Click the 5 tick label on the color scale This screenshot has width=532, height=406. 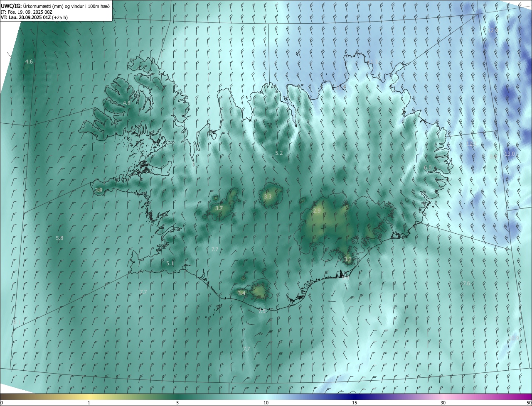177,403
